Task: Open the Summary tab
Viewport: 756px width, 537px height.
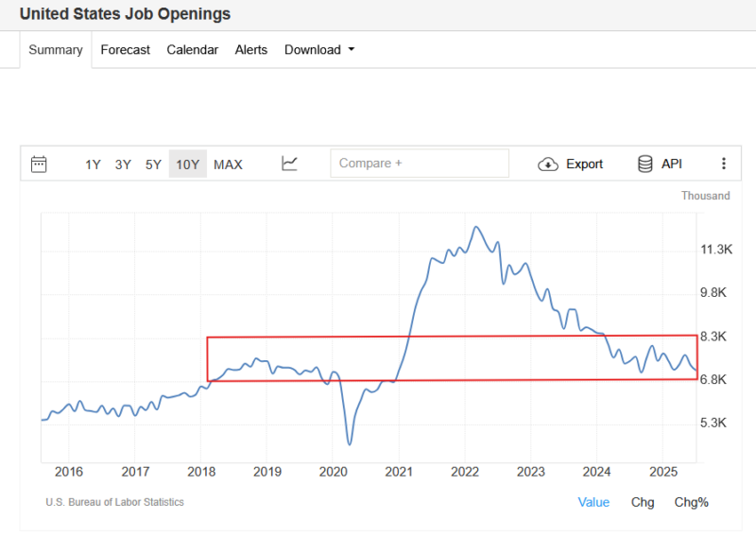Action: pos(56,50)
